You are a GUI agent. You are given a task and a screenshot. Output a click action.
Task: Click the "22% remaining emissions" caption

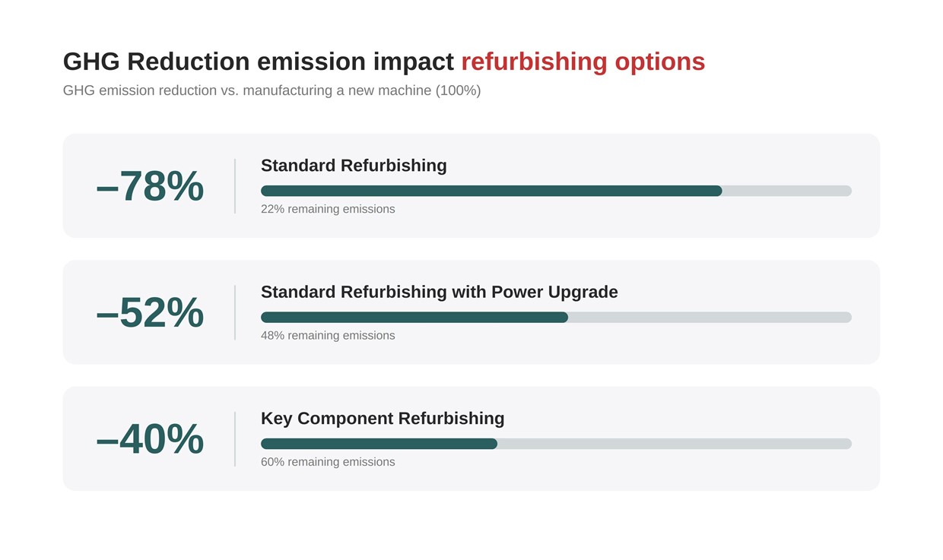click(328, 209)
